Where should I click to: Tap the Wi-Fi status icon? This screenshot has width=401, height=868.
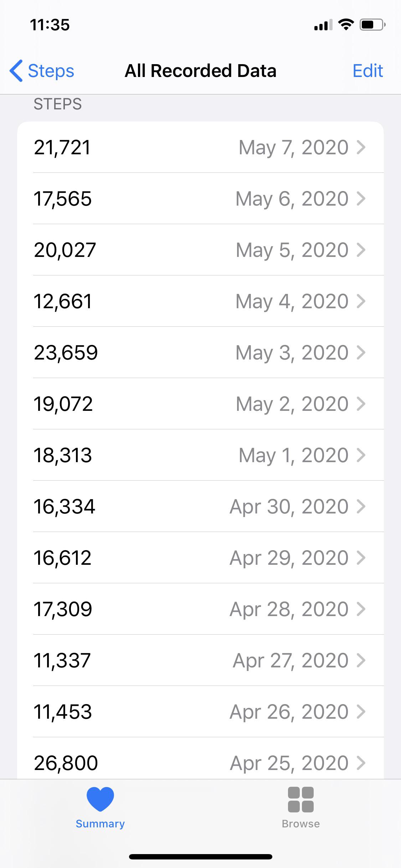click(x=345, y=25)
